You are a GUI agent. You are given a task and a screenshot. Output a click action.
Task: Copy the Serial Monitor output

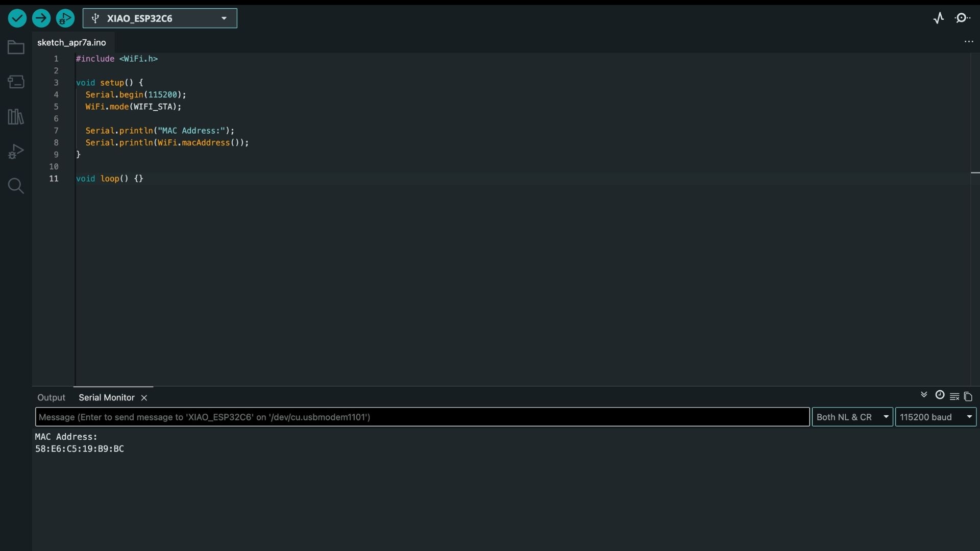[968, 396]
